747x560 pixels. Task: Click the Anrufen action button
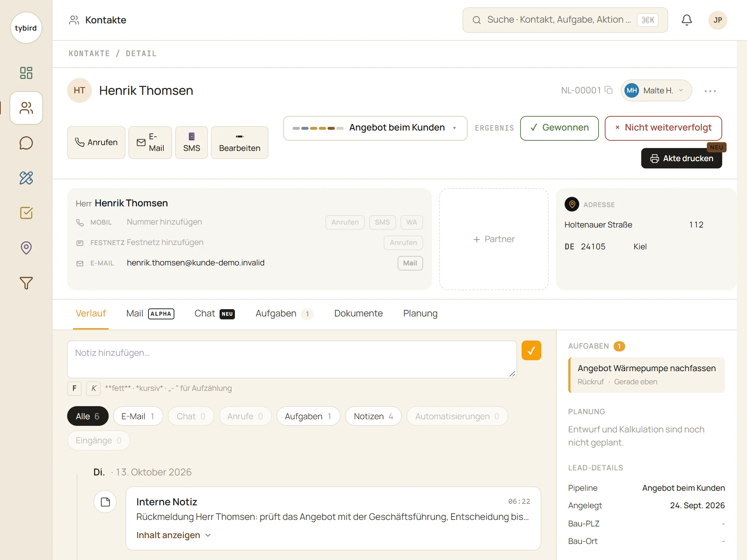96,143
